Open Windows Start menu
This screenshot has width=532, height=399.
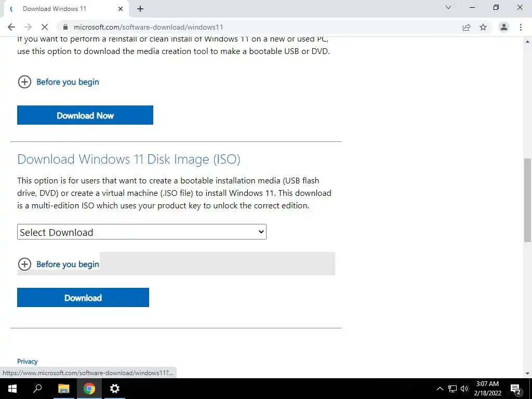(x=12, y=389)
